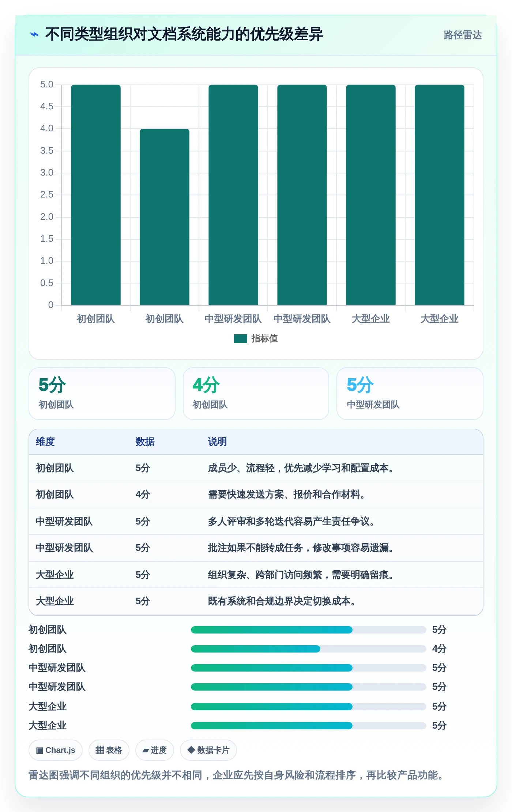512x812 pixels.
Task: Open the 5分 初创团队 data card
Action: (x=102, y=394)
